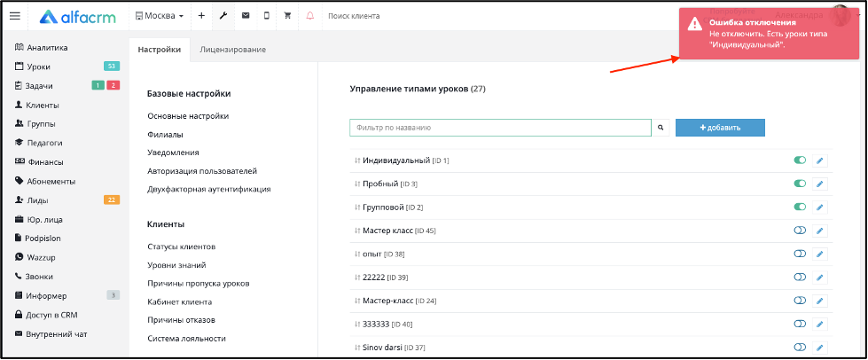868x360 pixels.
Task: Open Система лояльности link
Action: pyautogui.click(x=186, y=339)
